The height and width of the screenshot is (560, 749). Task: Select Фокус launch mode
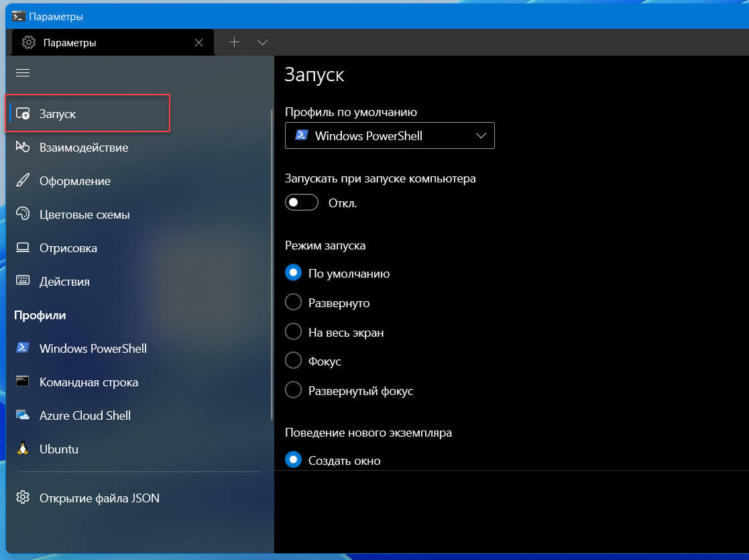(x=293, y=361)
